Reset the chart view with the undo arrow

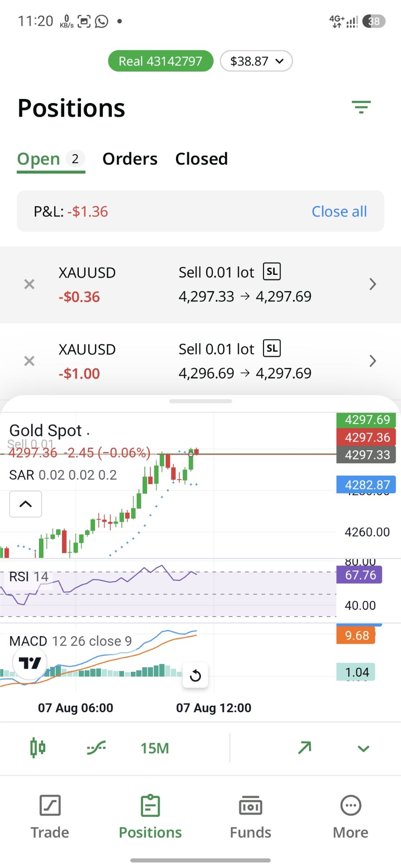[x=196, y=675]
